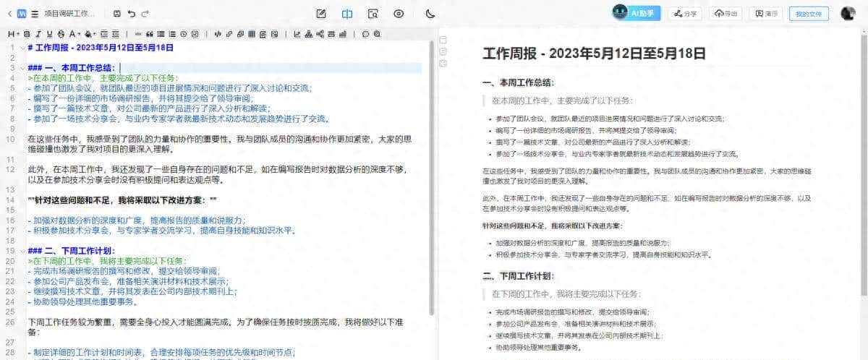Screen dimensions: 868x360
Task: Open the hamburger menu beside document title
Action: coord(35,14)
